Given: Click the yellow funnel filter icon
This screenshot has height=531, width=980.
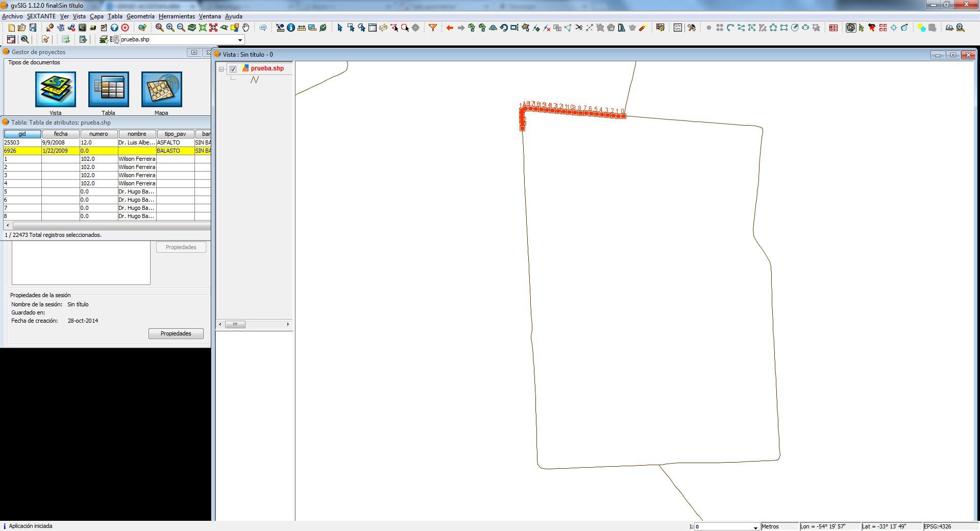Looking at the screenshot, I should tap(432, 28).
